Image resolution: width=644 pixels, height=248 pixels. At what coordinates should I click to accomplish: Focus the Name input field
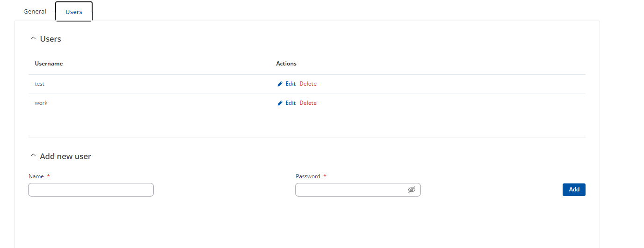[x=91, y=190]
